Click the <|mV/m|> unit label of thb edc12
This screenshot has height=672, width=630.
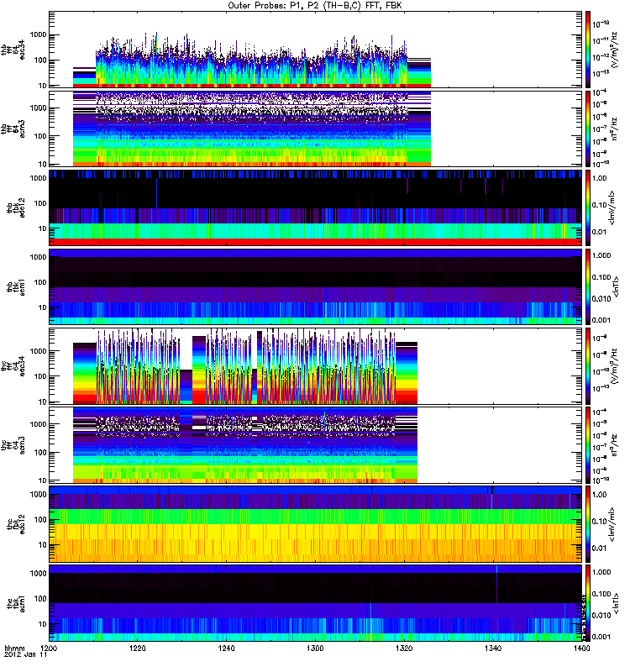pyautogui.click(x=612, y=207)
